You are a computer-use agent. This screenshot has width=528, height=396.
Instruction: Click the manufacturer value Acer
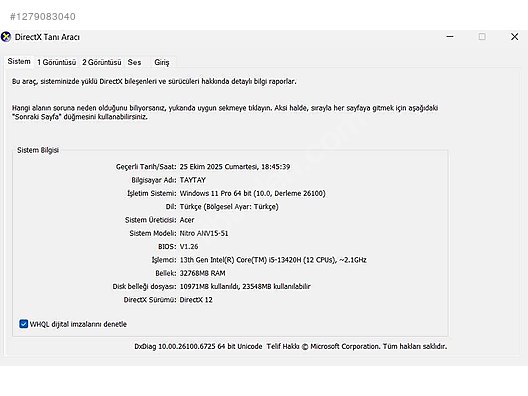pyautogui.click(x=187, y=220)
